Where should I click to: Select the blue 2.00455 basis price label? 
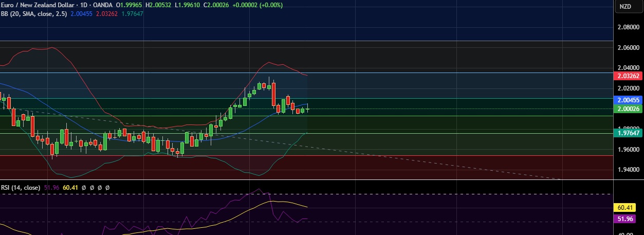pyautogui.click(x=629, y=100)
